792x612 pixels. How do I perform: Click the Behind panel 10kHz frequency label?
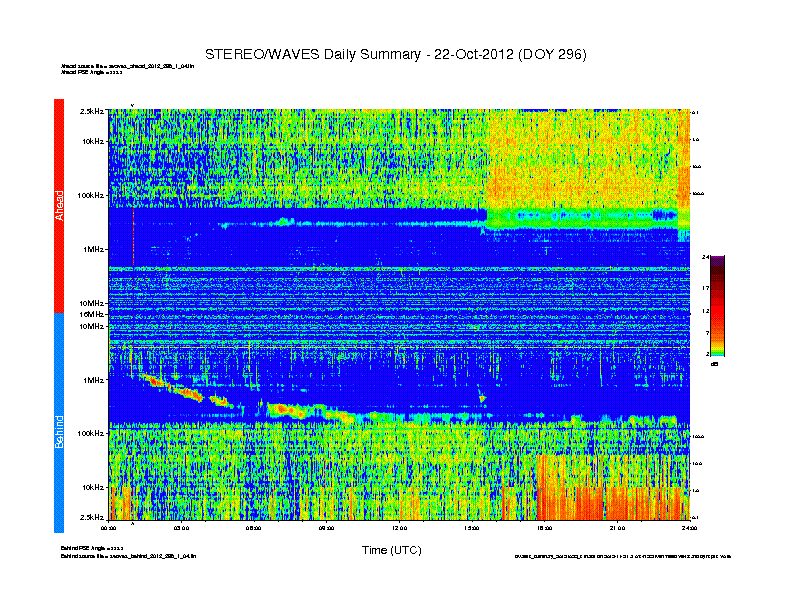pyautogui.click(x=93, y=487)
